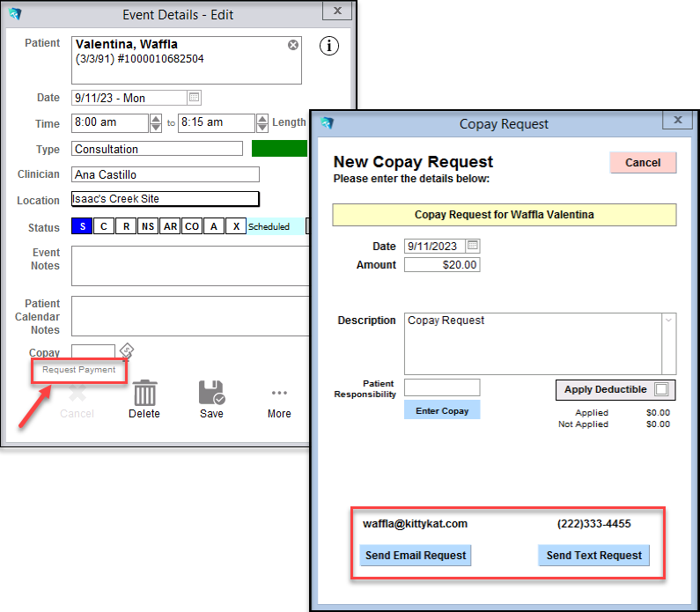
Task: Open the calendar picker for event Date
Action: click(194, 98)
